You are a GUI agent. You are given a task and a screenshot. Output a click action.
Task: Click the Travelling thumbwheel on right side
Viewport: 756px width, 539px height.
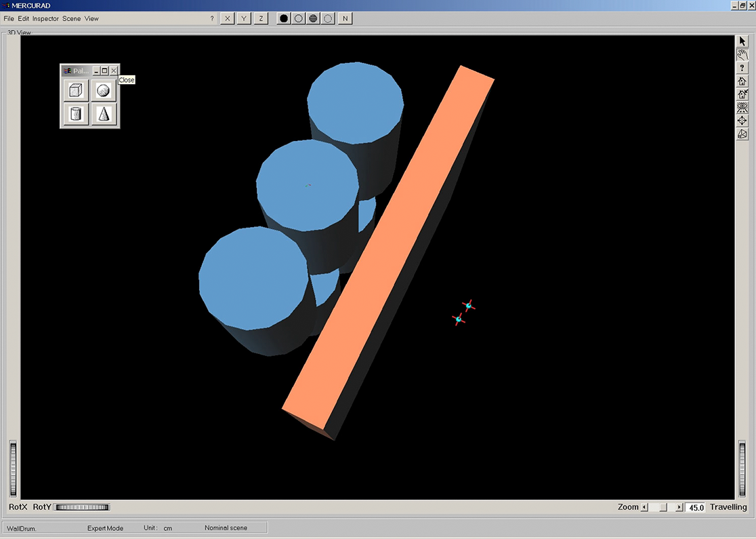[742, 469]
